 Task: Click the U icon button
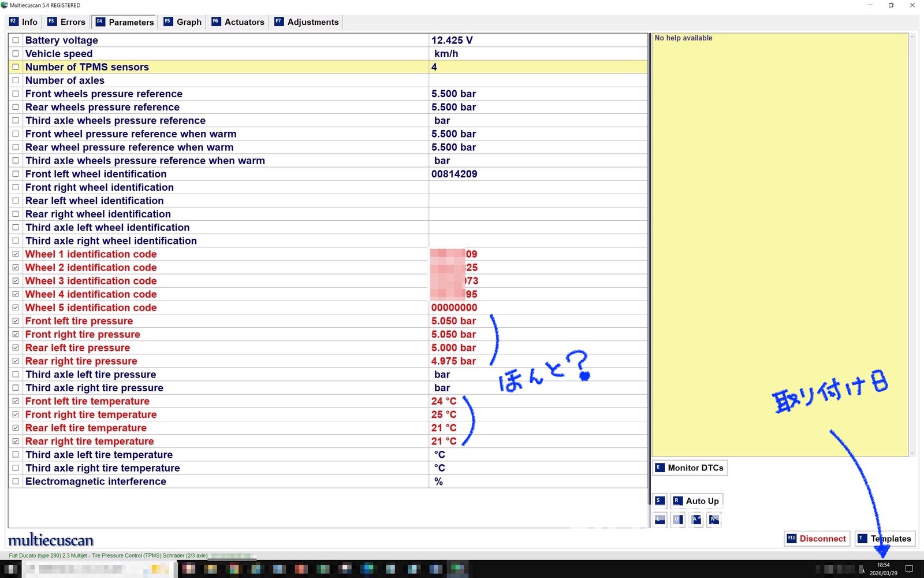[678, 520]
